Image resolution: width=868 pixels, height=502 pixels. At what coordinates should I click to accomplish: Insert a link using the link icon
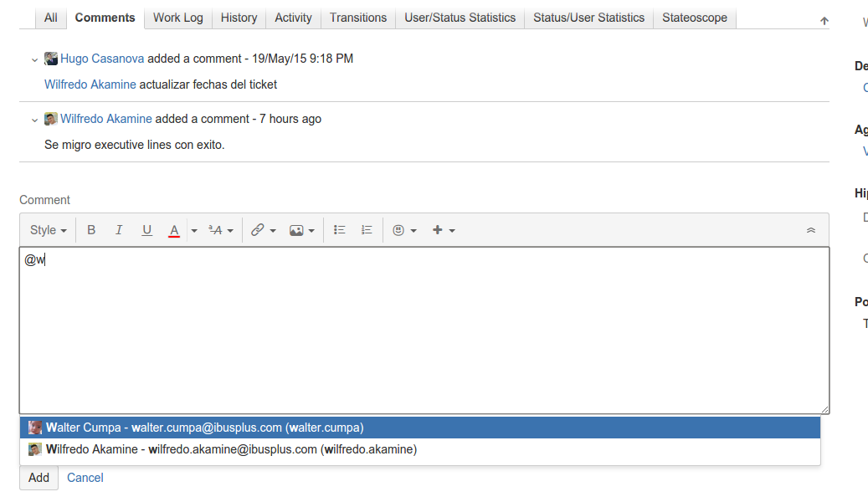pos(258,230)
